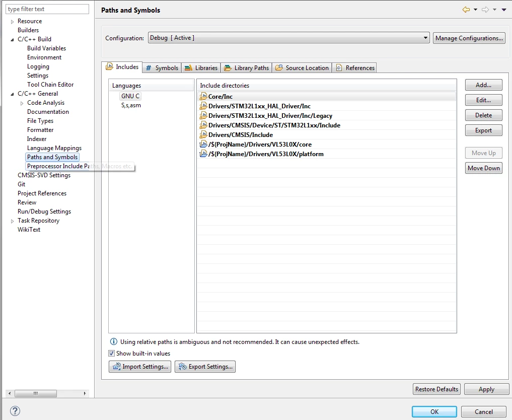Image resolution: width=512 pixels, height=420 pixels.
Task: Collapse the C/C++ Build tree node
Action: click(x=12, y=39)
